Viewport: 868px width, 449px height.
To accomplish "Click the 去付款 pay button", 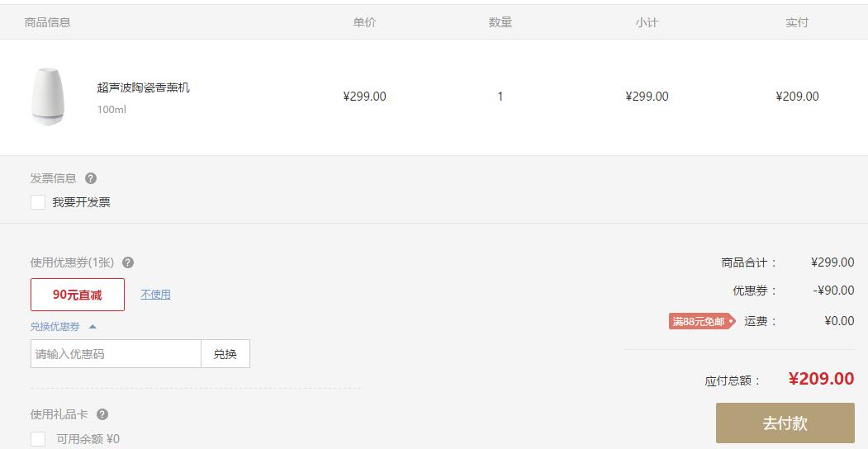I will click(785, 423).
